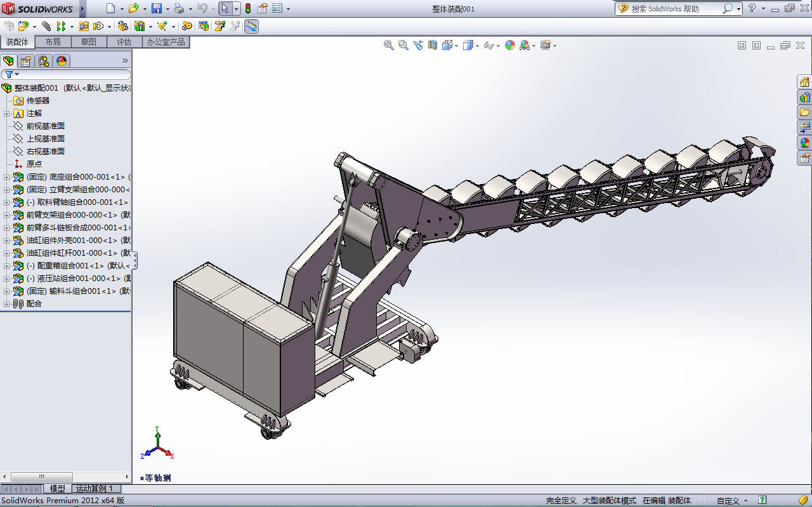
Task: Open SolidWorks Resources home icon
Action: (804, 82)
